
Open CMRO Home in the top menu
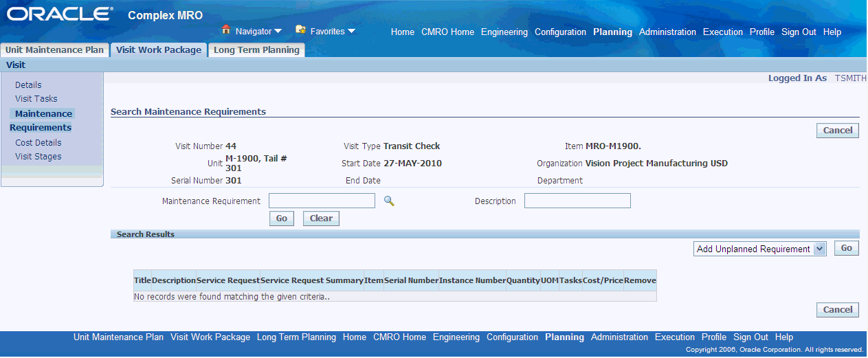pos(447,32)
